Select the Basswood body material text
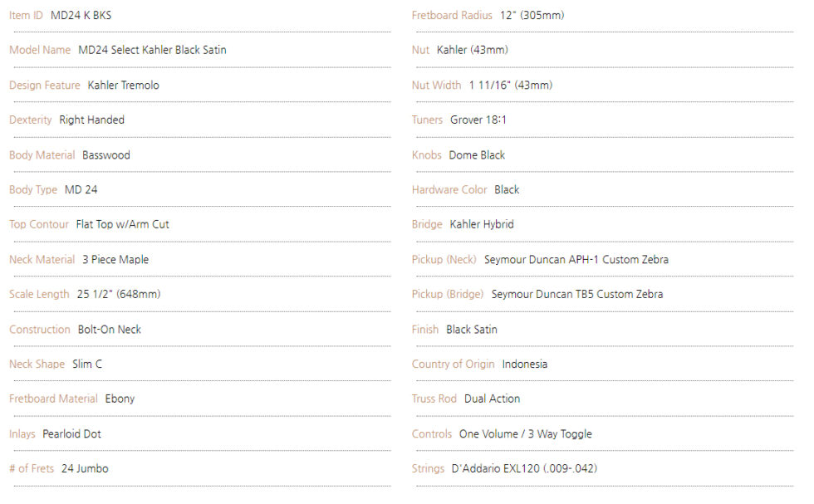The image size is (814, 504). [106, 155]
